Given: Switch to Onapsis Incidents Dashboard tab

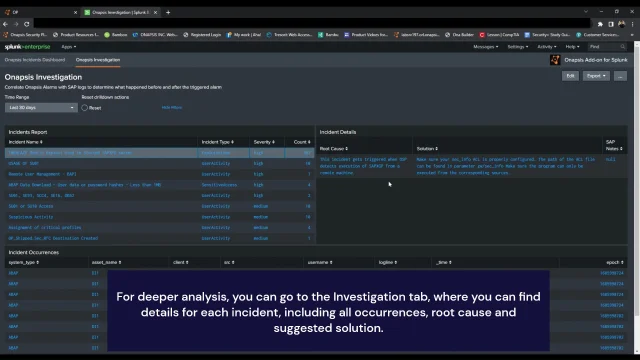Looking at the screenshot, I should [x=35, y=60].
